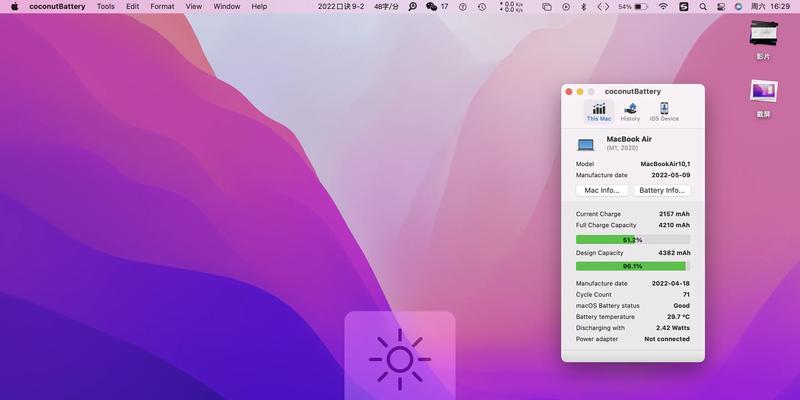800x400 pixels.
Task: Click the 48字/分 typing speed indicator
Action: pos(386,7)
